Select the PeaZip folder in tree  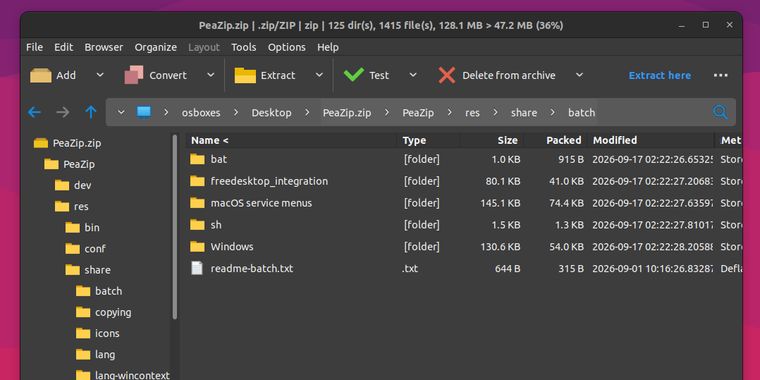(79, 164)
